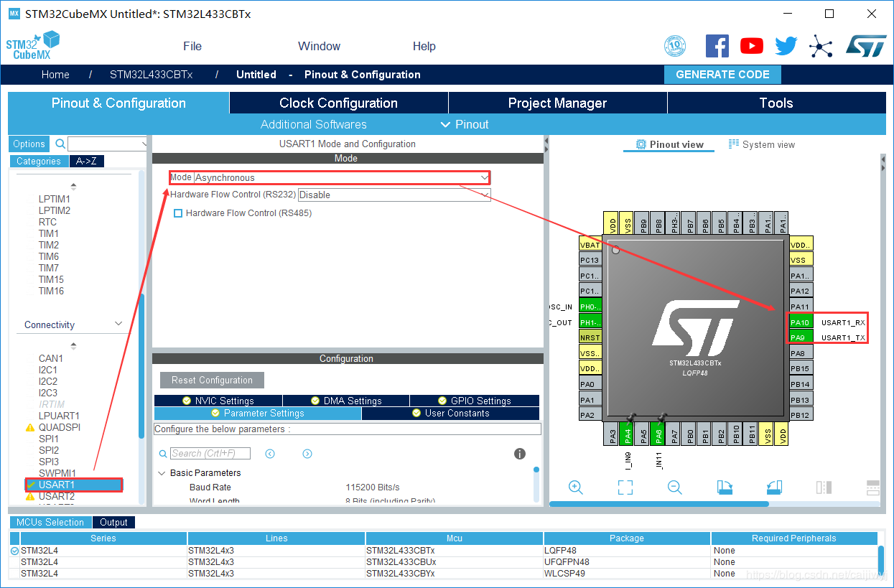
Task: Click the STM32CubeMX logo
Action: [x=33, y=45]
